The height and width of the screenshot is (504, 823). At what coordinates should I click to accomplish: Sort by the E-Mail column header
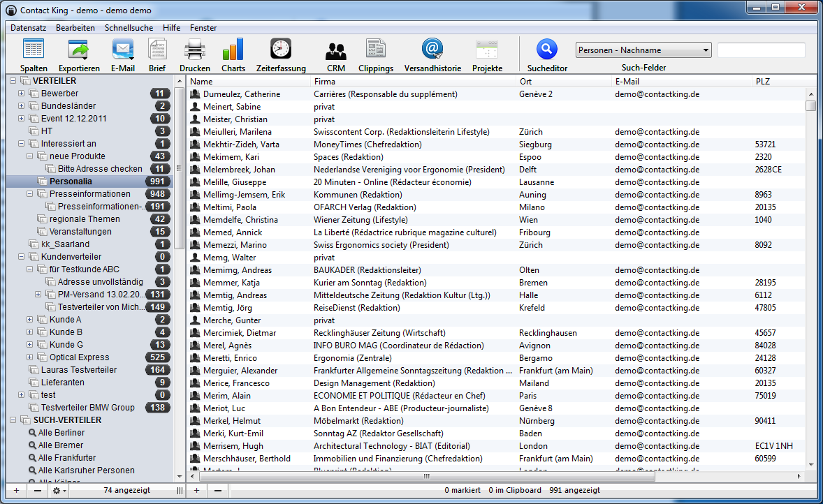pos(683,81)
